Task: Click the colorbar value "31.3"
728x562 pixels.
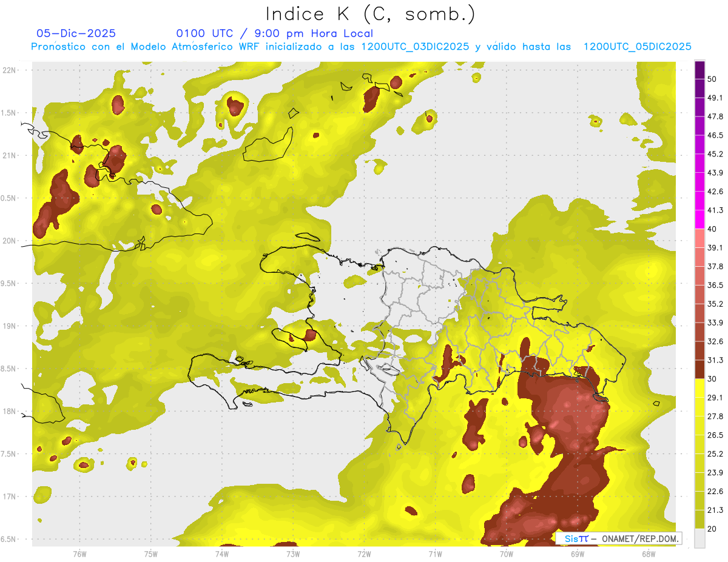Action: click(x=716, y=360)
